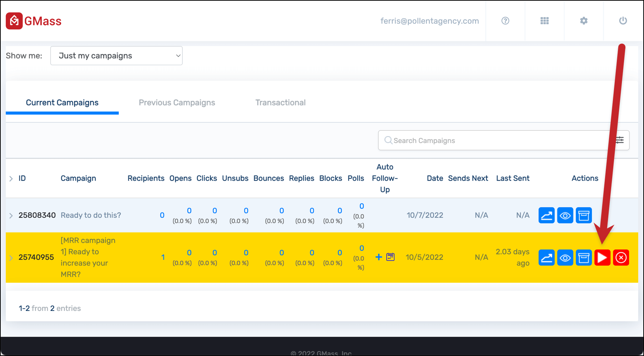
Task: Sort by Campaign column header
Action: point(78,178)
